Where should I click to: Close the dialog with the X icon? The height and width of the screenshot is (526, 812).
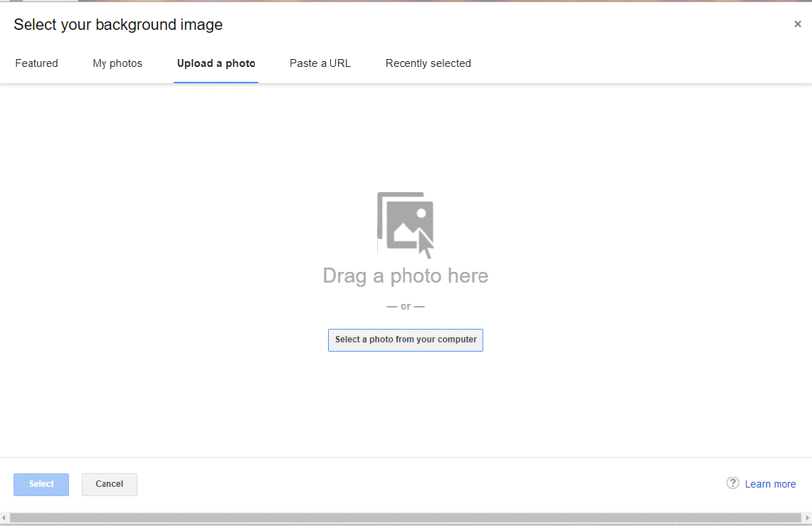pos(798,23)
